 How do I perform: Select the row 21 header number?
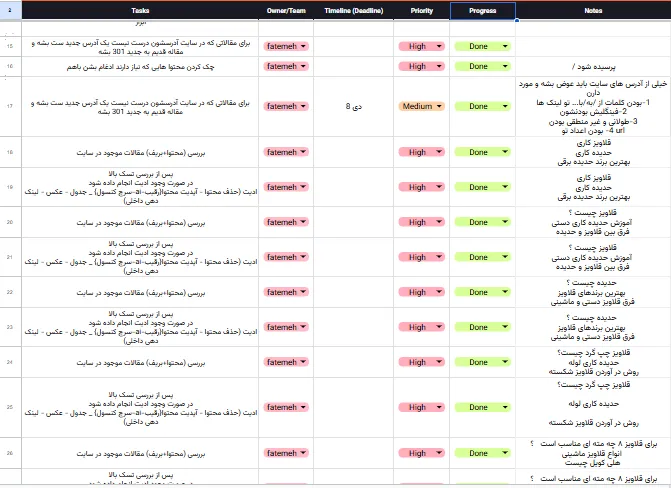10,257
